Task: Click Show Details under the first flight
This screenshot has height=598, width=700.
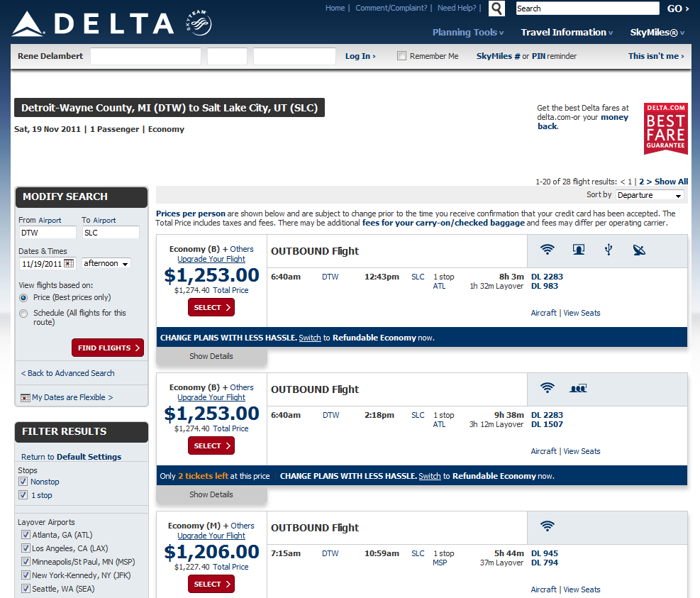Action: point(211,356)
